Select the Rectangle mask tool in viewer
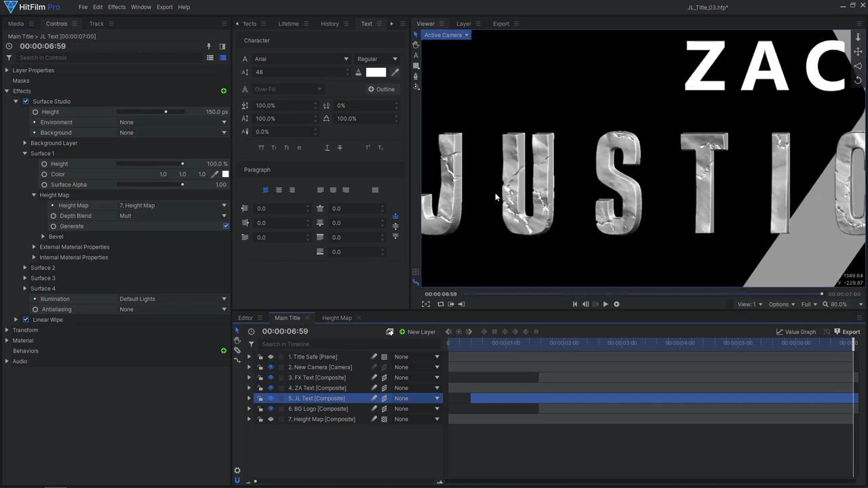The width and height of the screenshot is (868, 488). [416, 66]
